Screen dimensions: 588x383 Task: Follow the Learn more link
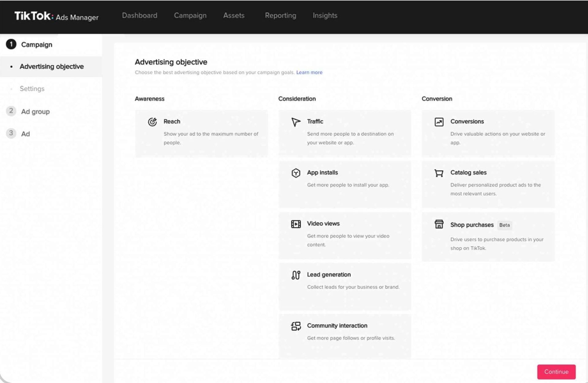309,73
